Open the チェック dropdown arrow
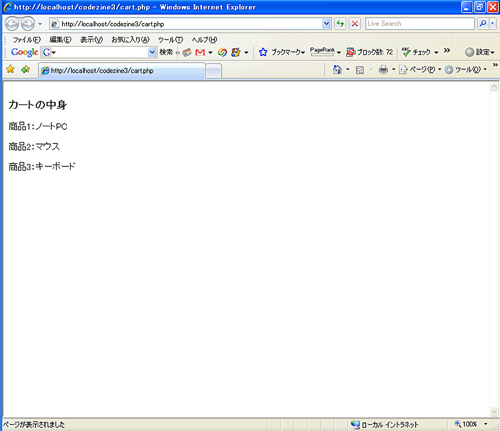Viewport: 500px width, 431px height. [x=436, y=53]
